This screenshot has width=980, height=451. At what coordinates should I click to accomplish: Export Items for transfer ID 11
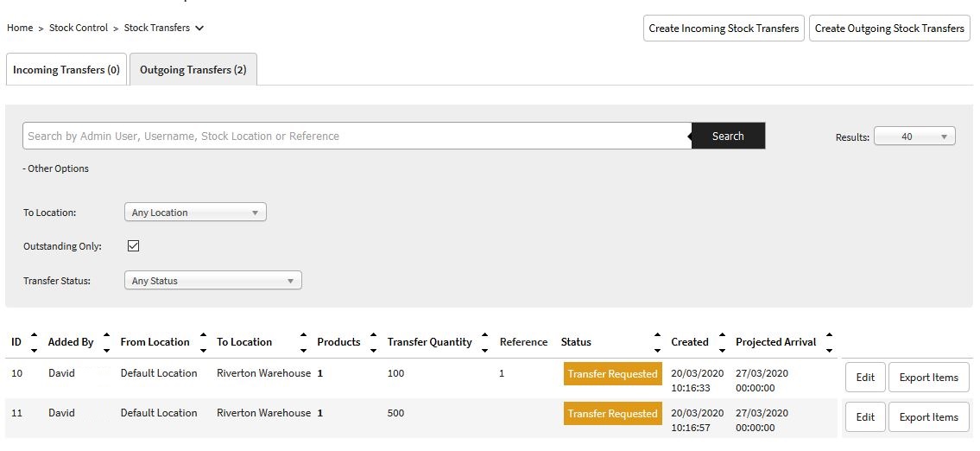coord(928,417)
